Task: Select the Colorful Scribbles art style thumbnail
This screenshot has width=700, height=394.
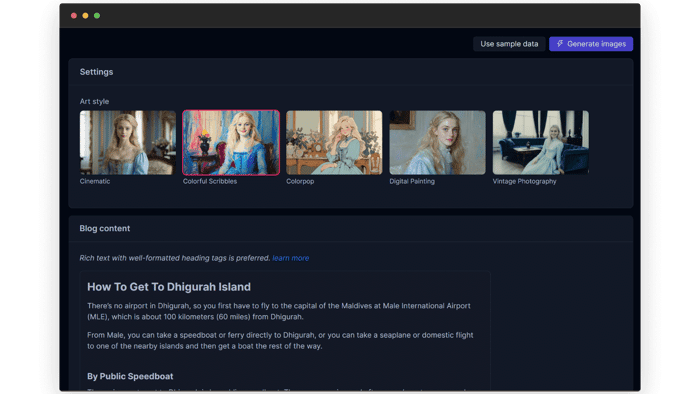Action: (x=231, y=142)
